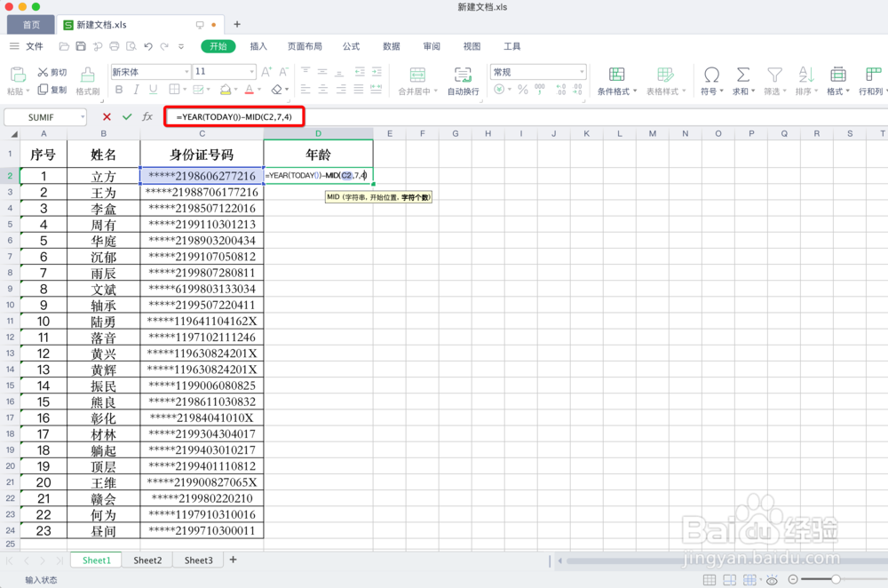This screenshot has height=588, width=888.
Task: Click the decrease decimal places icon
Action: pos(577,90)
